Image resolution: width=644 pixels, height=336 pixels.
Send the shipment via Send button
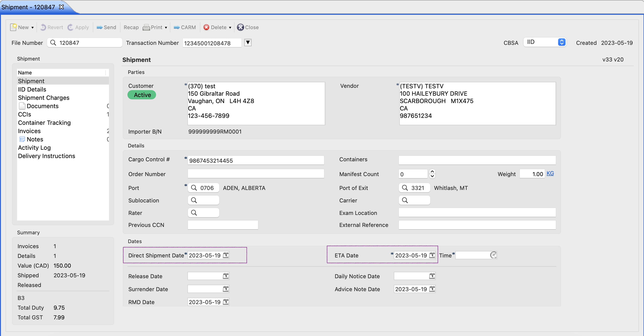[x=106, y=27]
